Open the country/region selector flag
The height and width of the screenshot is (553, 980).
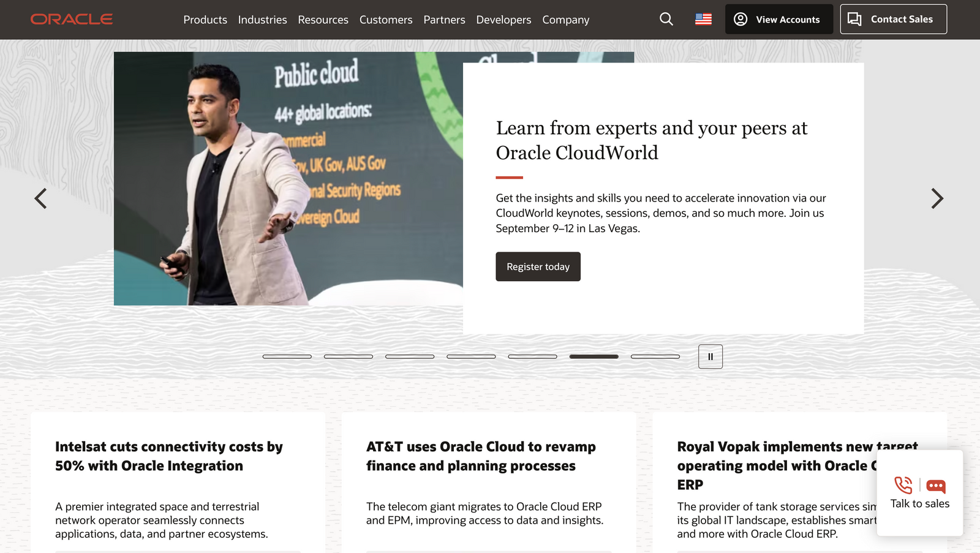point(703,19)
